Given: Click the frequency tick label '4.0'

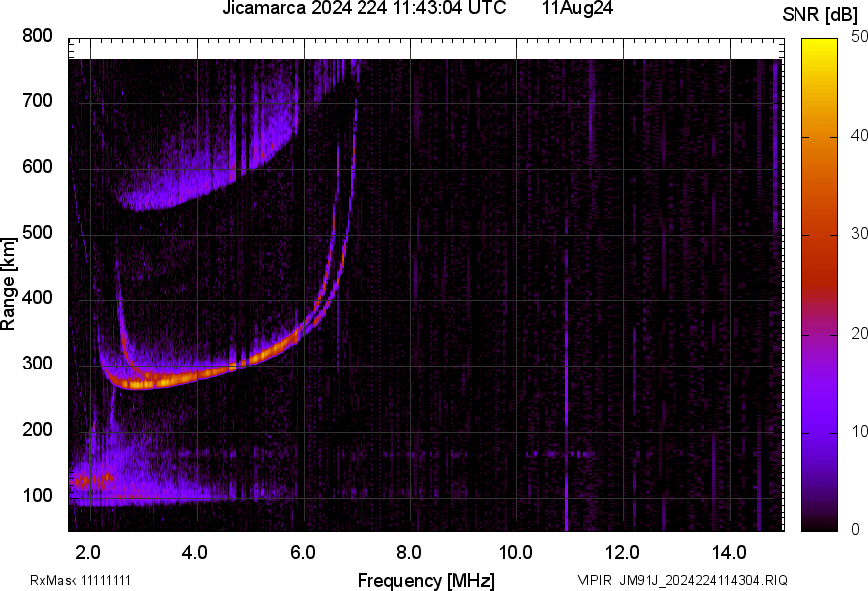Looking at the screenshot, I should [x=195, y=553].
